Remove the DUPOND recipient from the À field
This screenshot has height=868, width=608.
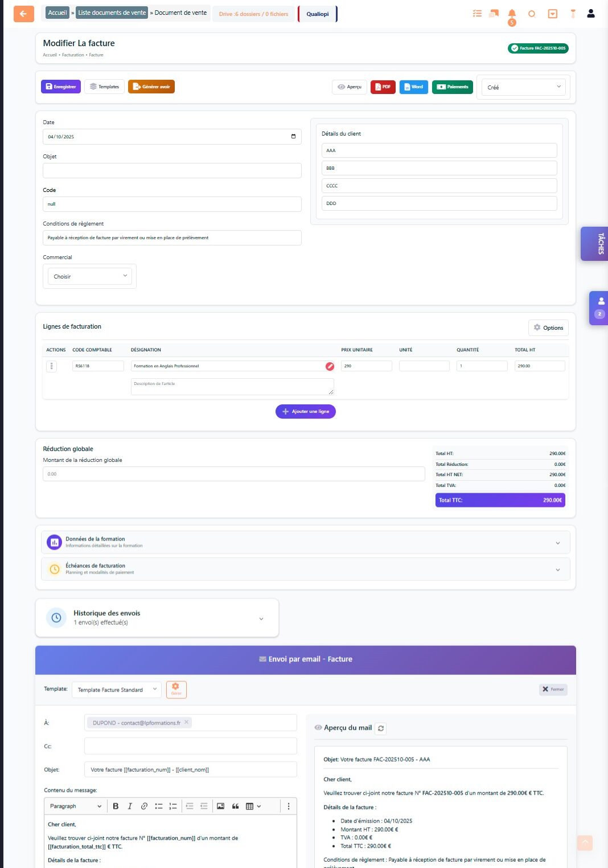point(186,722)
